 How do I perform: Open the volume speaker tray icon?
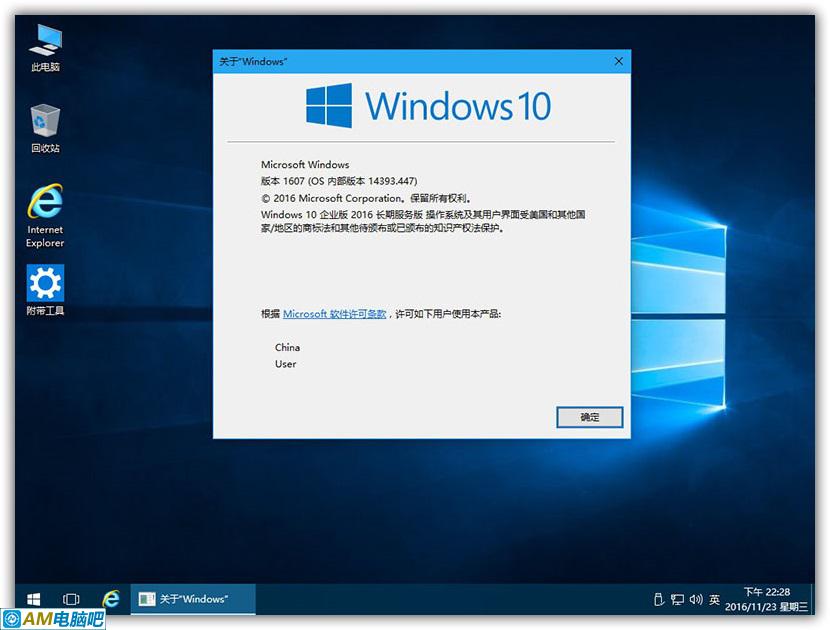point(696,599)
